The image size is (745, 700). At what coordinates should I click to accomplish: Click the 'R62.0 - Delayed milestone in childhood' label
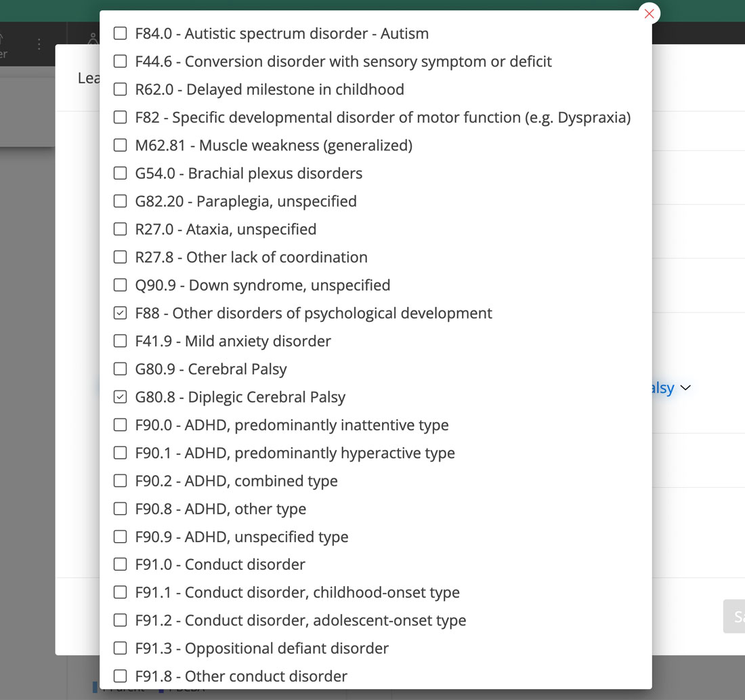(270, 89)
